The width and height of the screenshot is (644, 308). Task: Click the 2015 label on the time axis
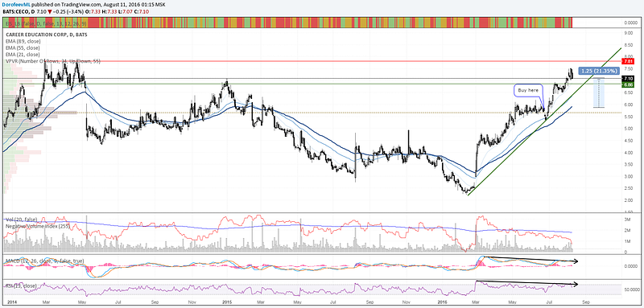coord(227,302)
